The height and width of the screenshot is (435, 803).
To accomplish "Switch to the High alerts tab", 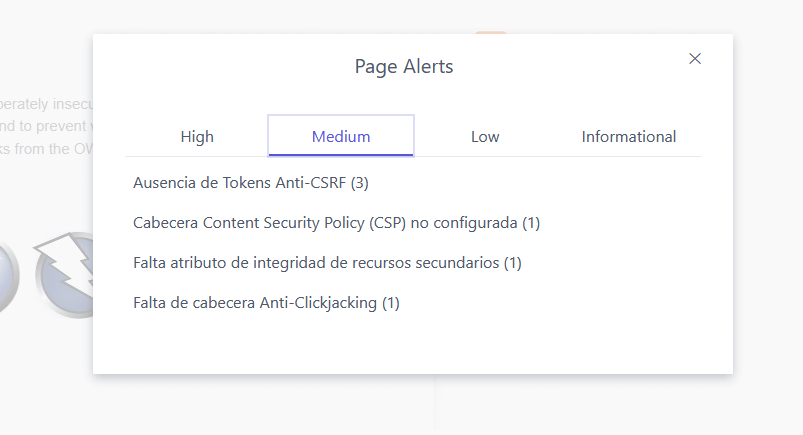I will (197, 137).
